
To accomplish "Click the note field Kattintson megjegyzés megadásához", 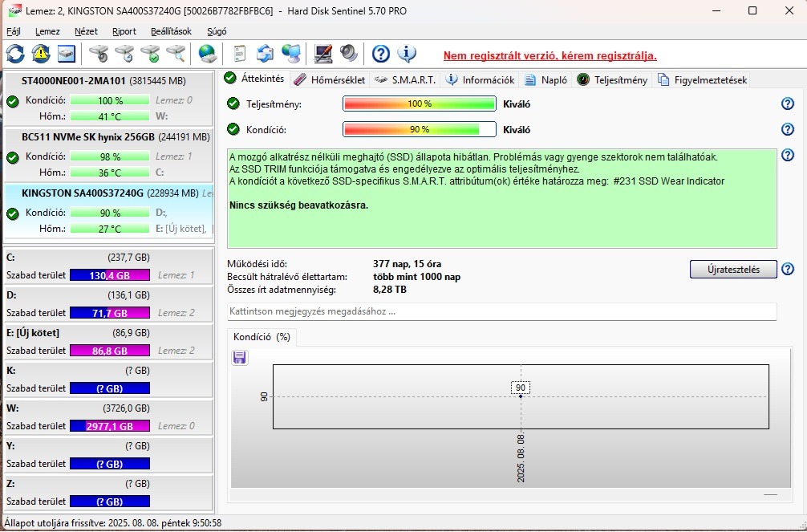I will [502, 311].
